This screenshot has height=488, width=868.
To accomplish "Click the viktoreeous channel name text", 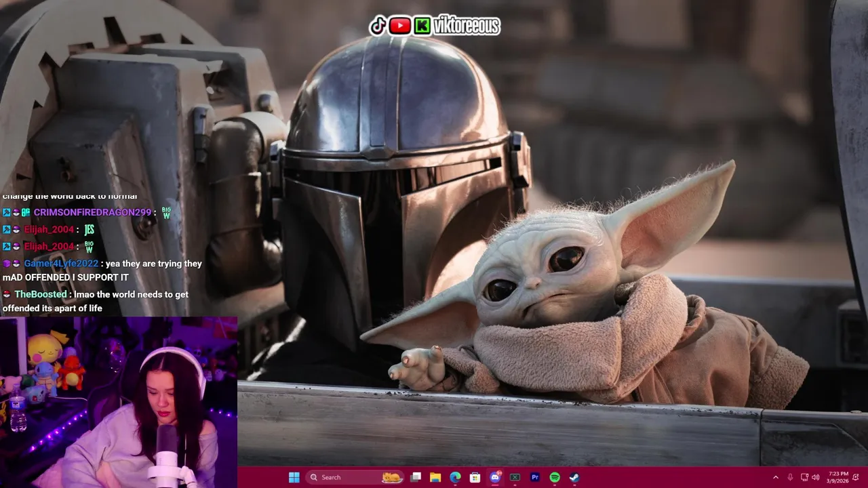I will pyautogui.click(x=466, y=26).
